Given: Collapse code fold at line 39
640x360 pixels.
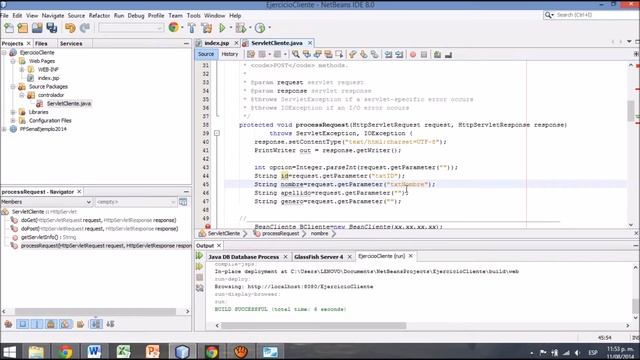Looking at the screenshot, I should coord(217,133).
